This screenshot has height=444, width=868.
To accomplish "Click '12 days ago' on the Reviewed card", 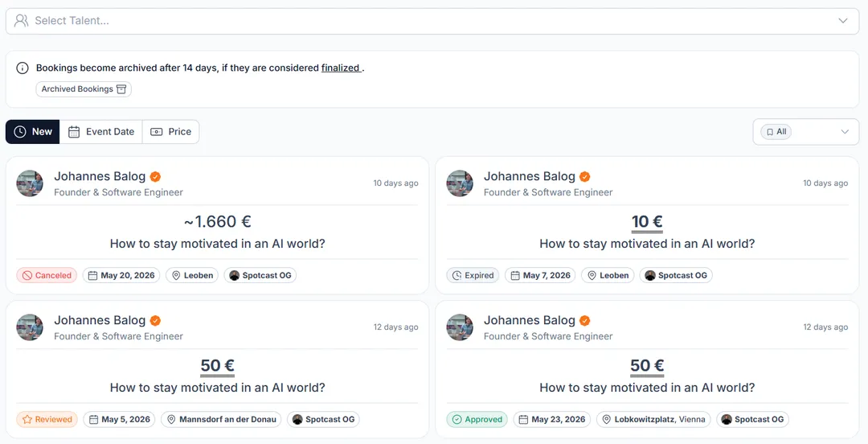I will 395,327.
